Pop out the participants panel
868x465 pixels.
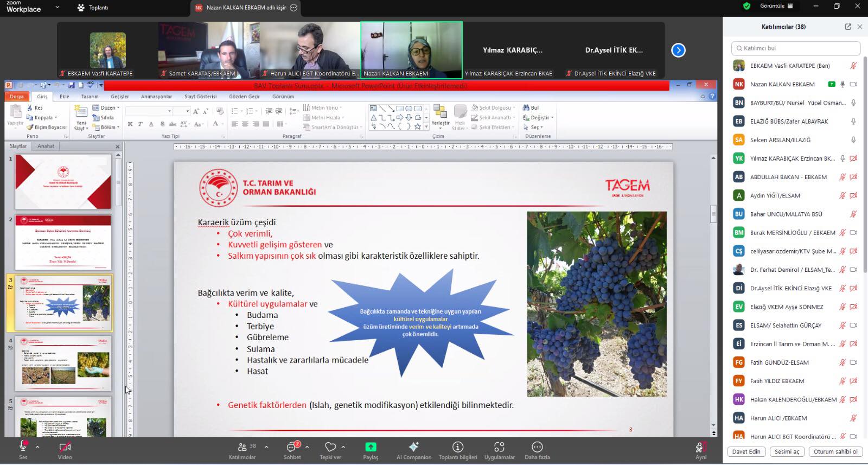(848, 27)
